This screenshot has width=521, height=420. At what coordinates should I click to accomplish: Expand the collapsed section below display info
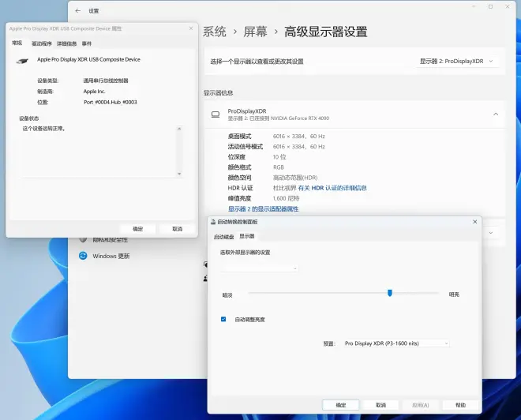pyautogui.click(x=491, y=233)
